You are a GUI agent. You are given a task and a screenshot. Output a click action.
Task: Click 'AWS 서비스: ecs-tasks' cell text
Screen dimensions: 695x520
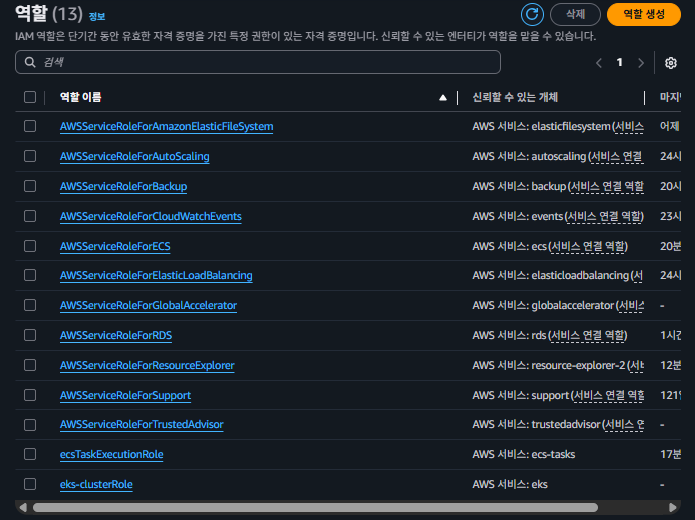[524, 454]
